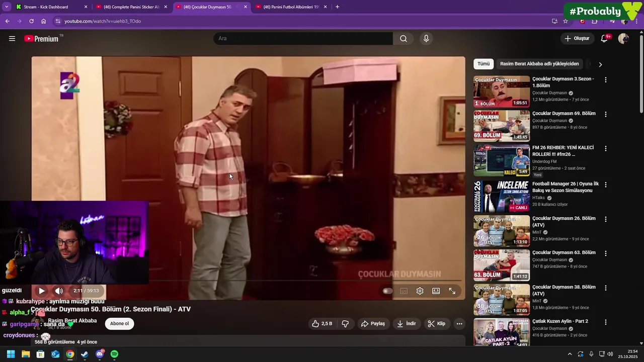Open Spotify from the taskbar
644x362 pixels.
pyautogui.click(x=114, y=354)
